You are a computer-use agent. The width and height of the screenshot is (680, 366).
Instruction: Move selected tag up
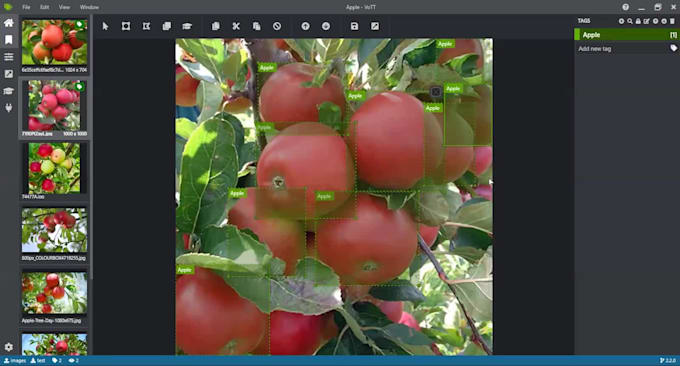[x=655, y=21]
